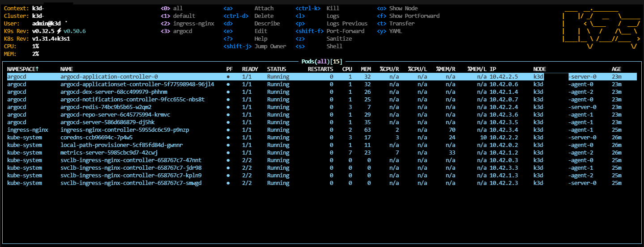Click the PF dot of metrics-server pod row
This screenshot has height=247, width=644.
pos(228,153)
